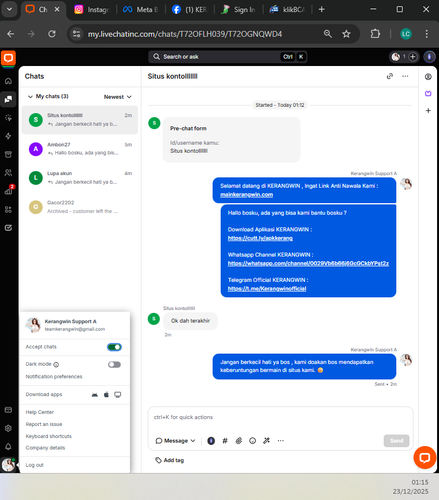Image resolution: width=439 pixels, height=500 pixels.
Task: Open the WhatsApp channel link
Action: [x=308, y=263]
